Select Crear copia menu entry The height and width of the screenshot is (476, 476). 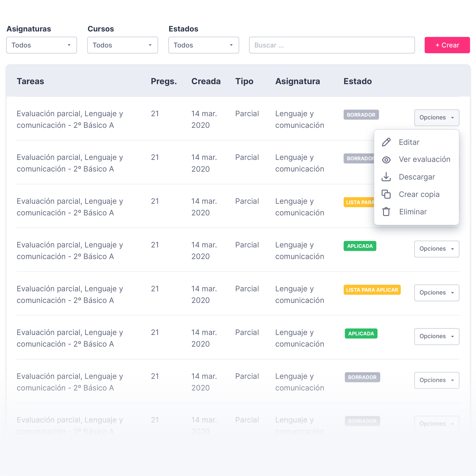coord(416,194)
